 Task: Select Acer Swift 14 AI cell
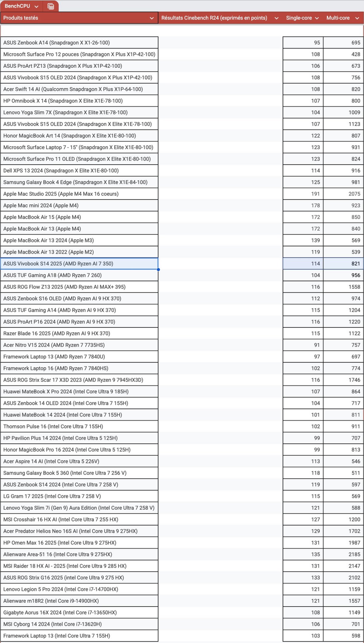point(79,89)
